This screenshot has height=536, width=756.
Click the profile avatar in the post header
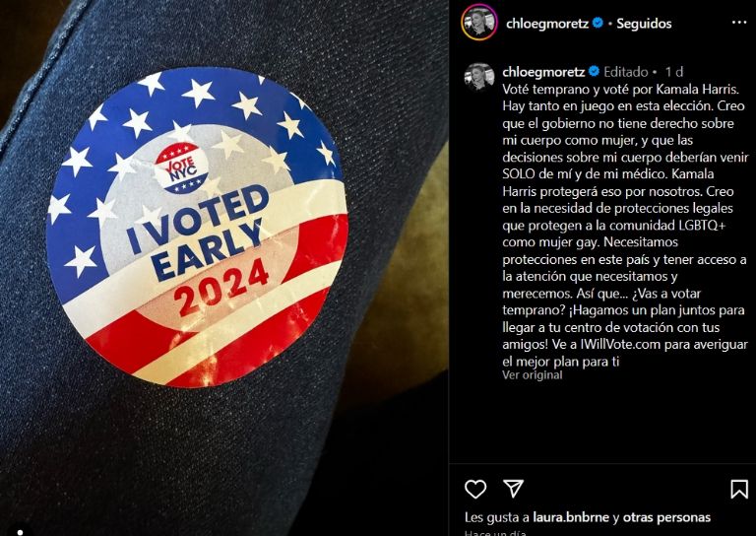tap(478, 23)
